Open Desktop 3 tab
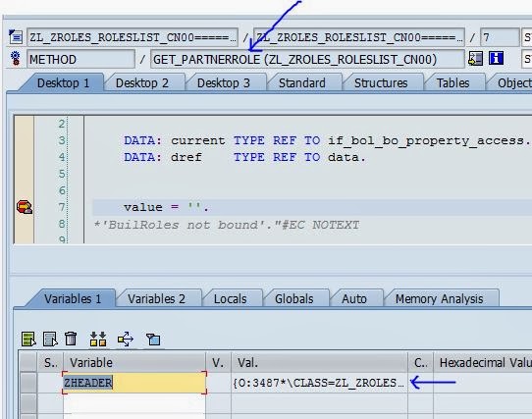Screen dimensions: 532x419 pyautogui.click(x=224, y=83)
